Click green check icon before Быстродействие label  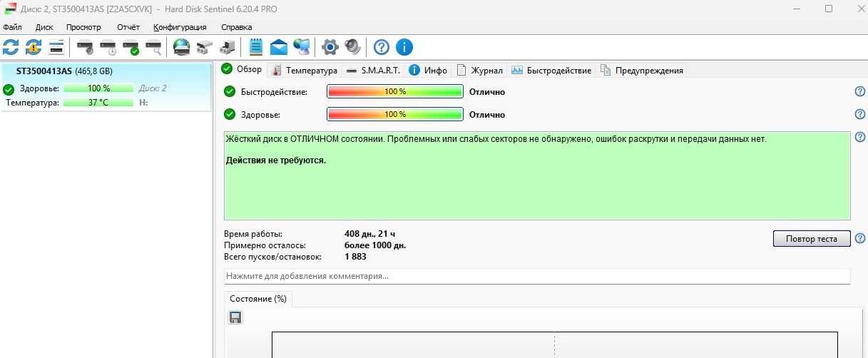click(230, 91)
